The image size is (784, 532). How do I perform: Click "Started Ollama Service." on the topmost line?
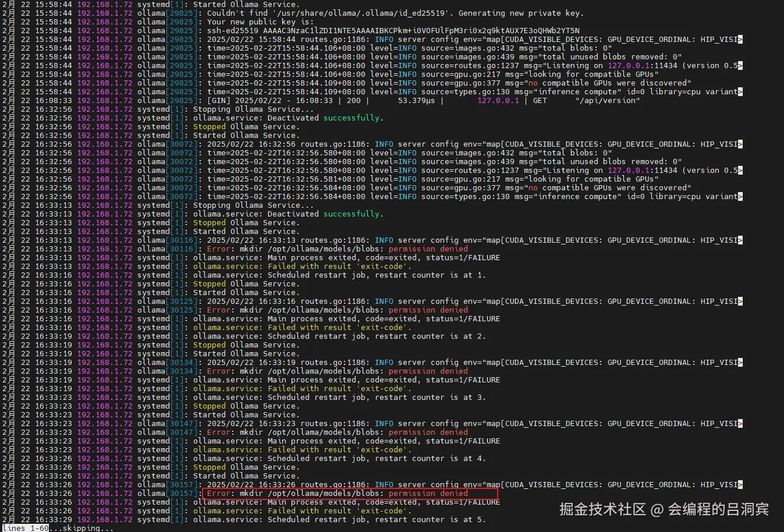coord(246,4)
